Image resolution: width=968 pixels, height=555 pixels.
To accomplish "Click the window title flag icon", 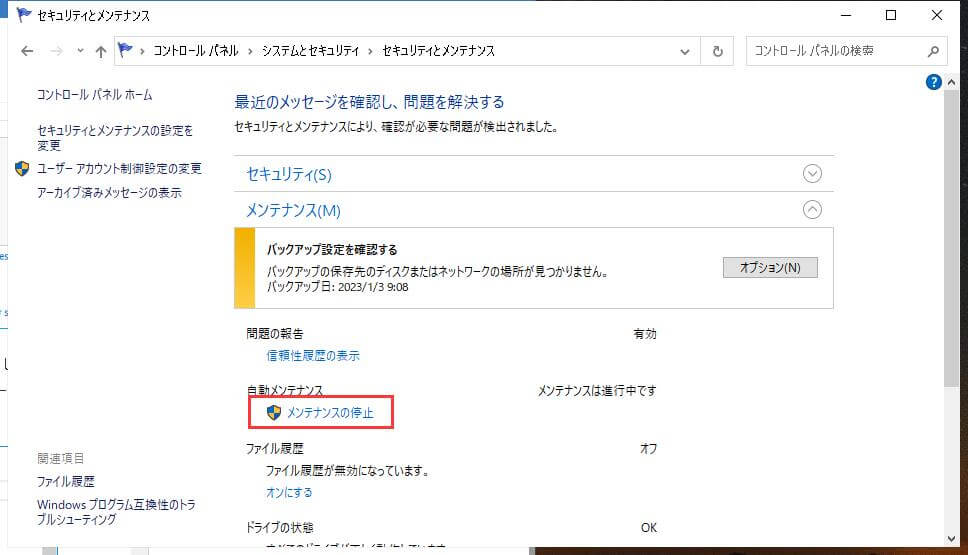I will coord(23,15).
